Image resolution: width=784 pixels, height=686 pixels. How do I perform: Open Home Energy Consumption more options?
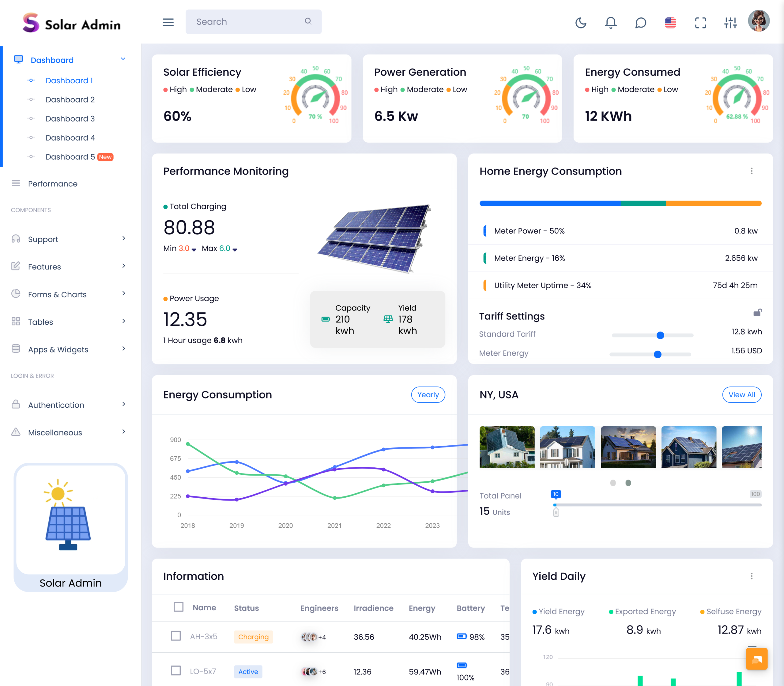pos(752,171)
